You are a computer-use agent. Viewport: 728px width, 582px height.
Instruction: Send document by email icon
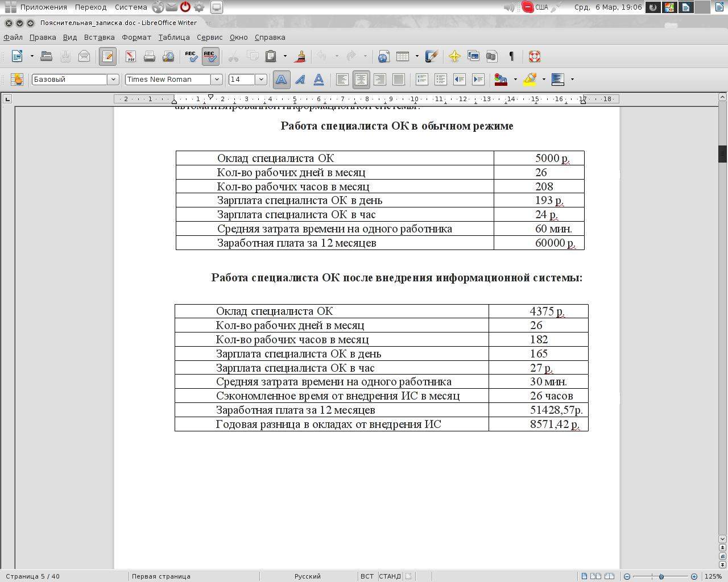coord(84,56)
